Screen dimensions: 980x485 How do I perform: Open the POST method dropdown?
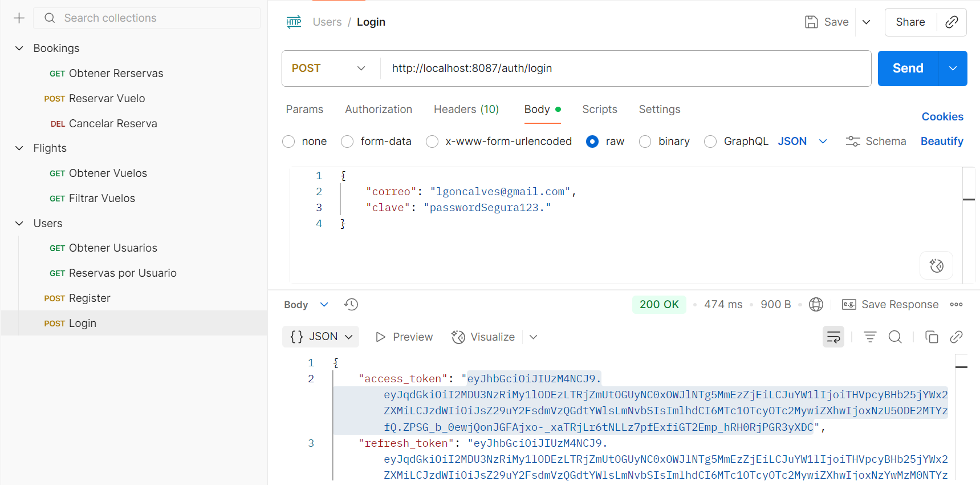coord(329,68)
